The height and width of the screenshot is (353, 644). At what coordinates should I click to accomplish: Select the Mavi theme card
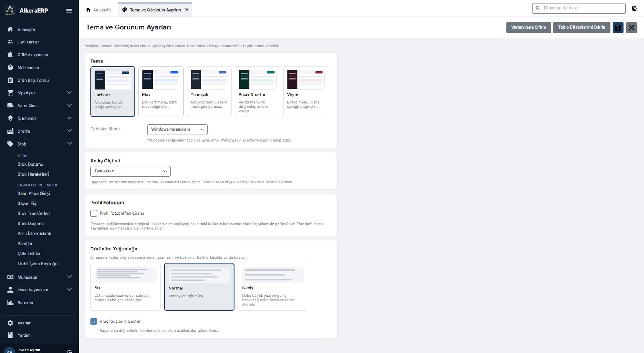[161, 92]
